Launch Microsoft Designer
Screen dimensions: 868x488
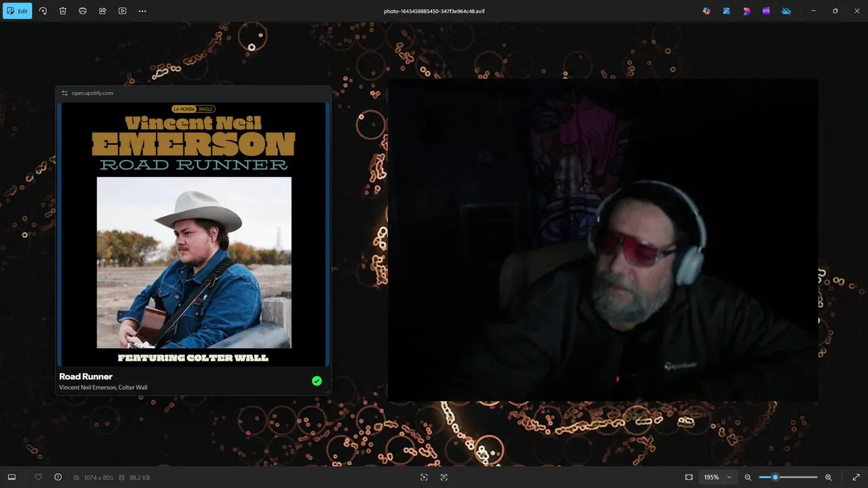747,11
